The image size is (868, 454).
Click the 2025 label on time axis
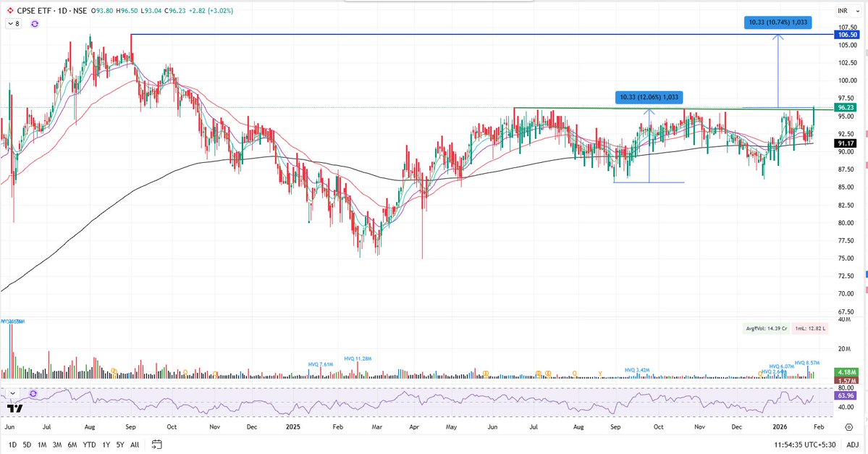(x=293, y=427)
